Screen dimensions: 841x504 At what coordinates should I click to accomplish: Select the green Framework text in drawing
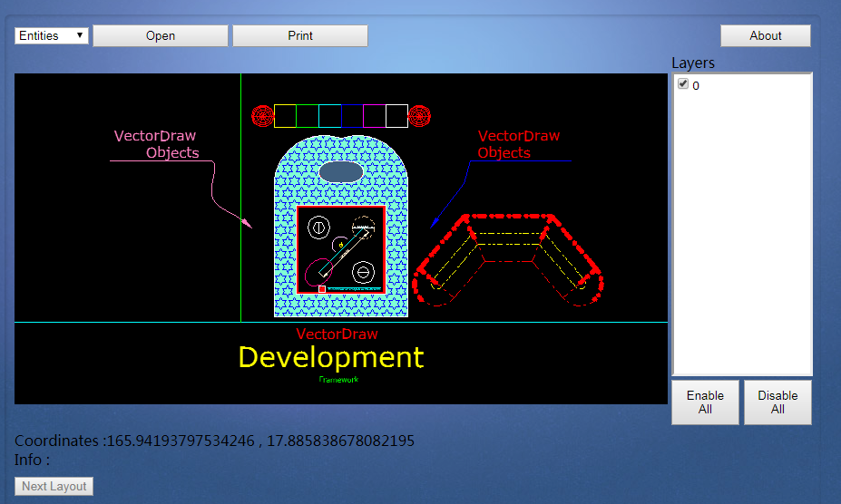tap(338, 380)
